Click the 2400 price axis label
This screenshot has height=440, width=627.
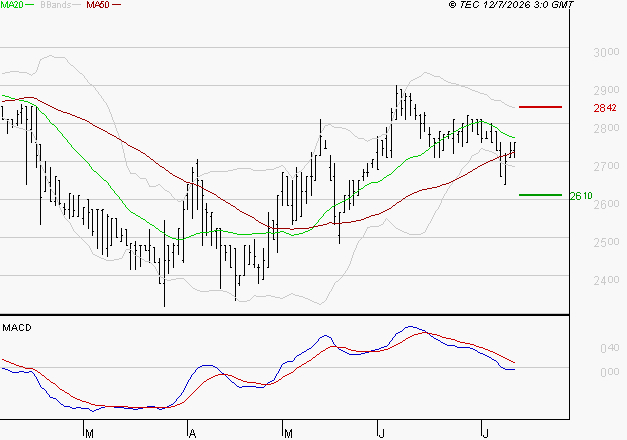(606, 280)
